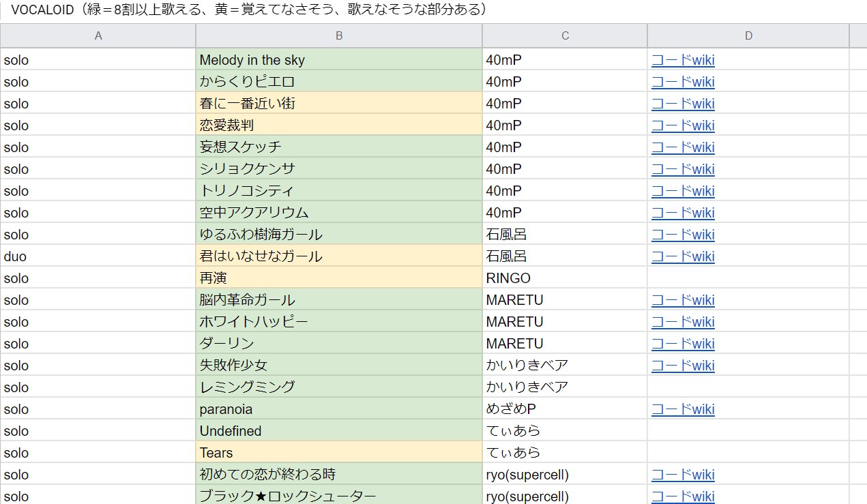Click the VOCALOID sheet title text
867x504 pixels.
(x=248, y=10)
